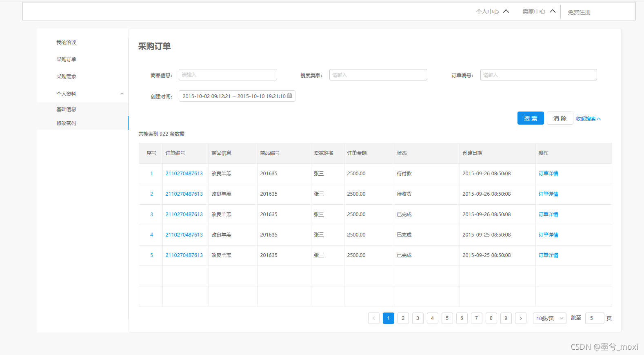Image resolution: width=644 pixels, height=355 pixels.
Task: Go to page 6 in pagination
Action: [x=462, y=318]
